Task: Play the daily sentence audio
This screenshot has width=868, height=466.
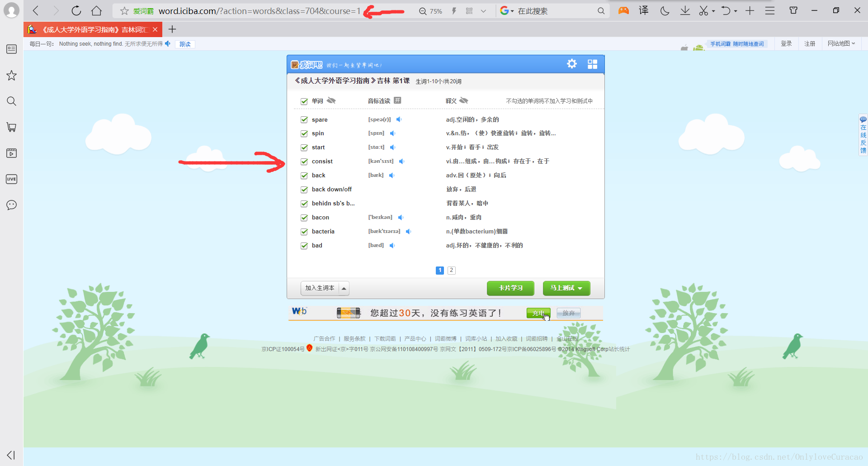Action: [x=168, y=44]
